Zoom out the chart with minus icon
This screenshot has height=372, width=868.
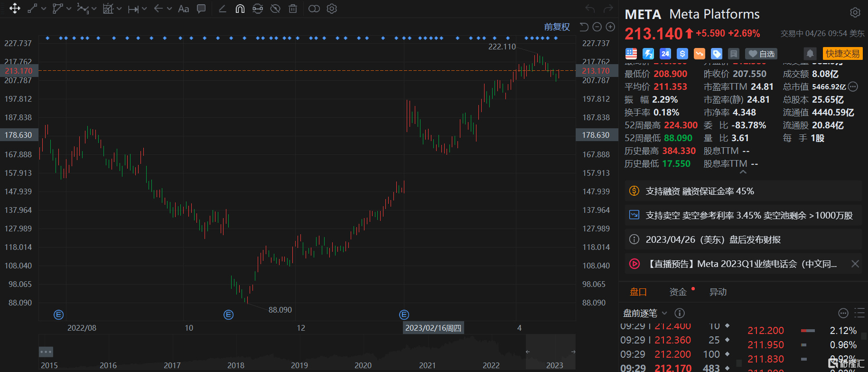(x=597, y=27)
